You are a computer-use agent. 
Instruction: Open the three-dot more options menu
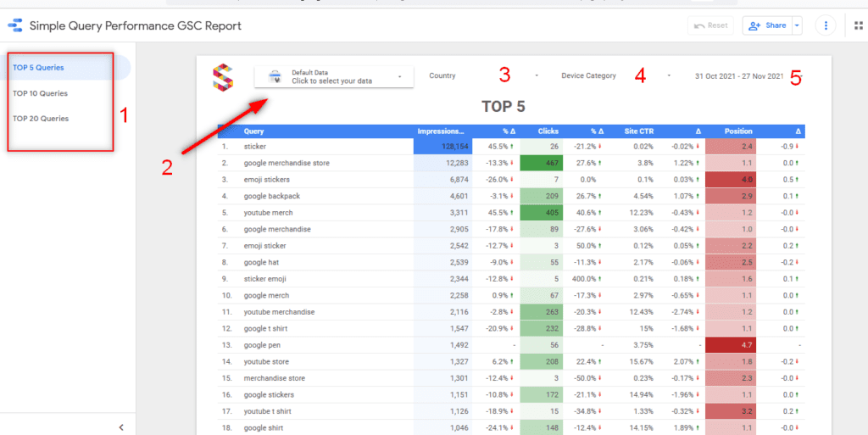click(826, 25)
